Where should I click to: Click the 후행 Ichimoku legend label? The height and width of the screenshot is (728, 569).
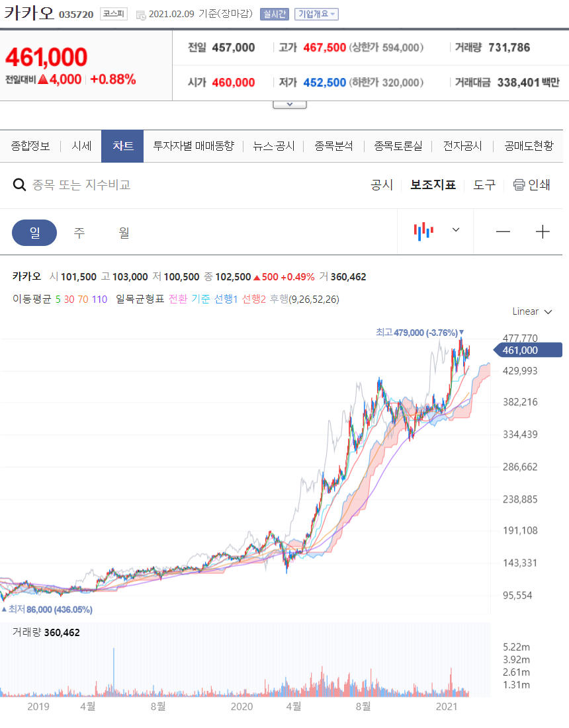point(279,299)
